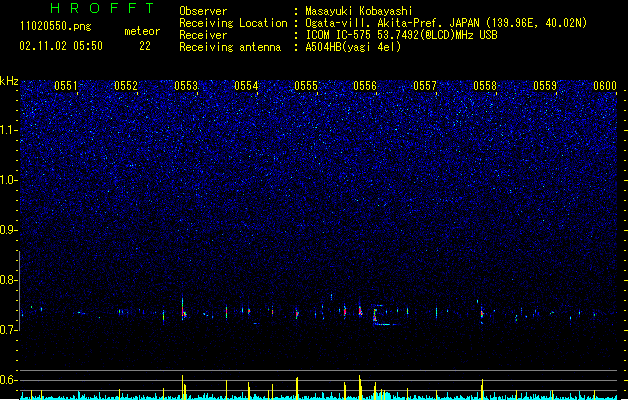This screenshot has height=400, width=629.
Task: Click the Ogata-vill. Akita-Pref. JAPAN location text
Action: (x=446, y=23)
